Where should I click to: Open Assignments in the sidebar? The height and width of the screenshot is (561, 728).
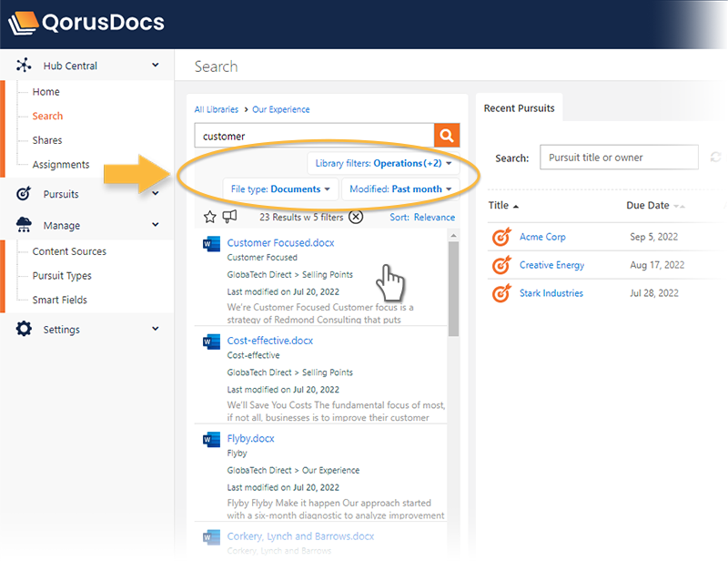61,164
